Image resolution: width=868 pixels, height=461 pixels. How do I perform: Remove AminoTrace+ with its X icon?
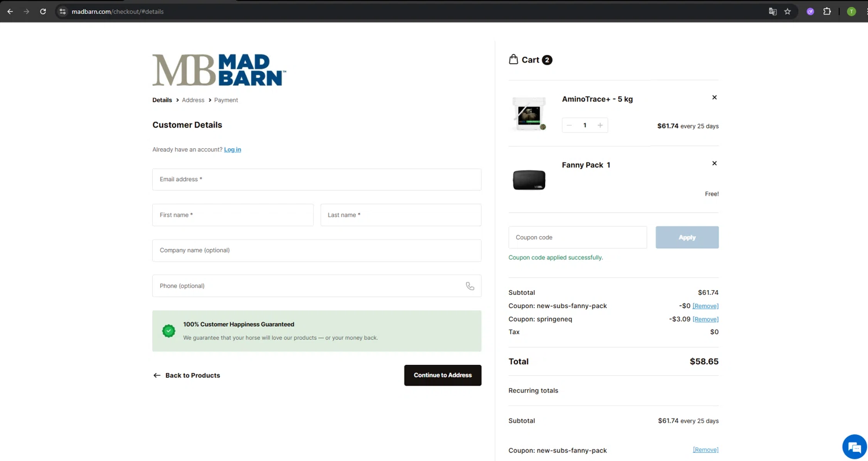tap(714, 97)
